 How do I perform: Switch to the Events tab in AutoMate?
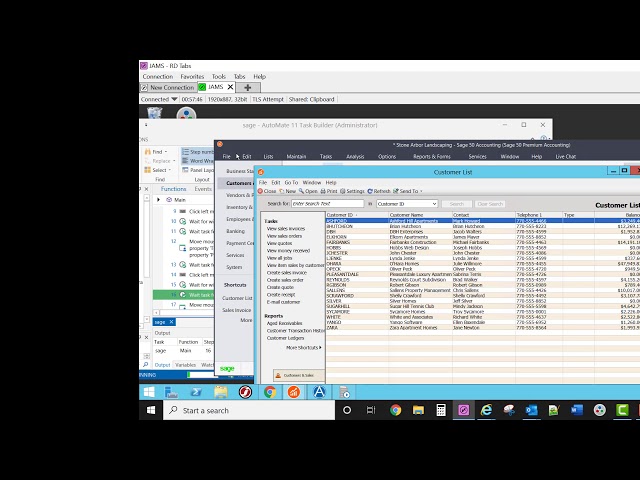(x=203, y=189)
